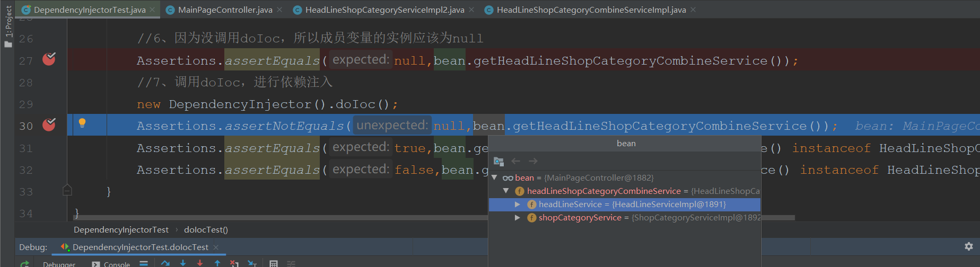Open HeadLineShopCategoryServiceImpl2.java tab
Viewport: 980px width, 267px height.
click(384, 10)
